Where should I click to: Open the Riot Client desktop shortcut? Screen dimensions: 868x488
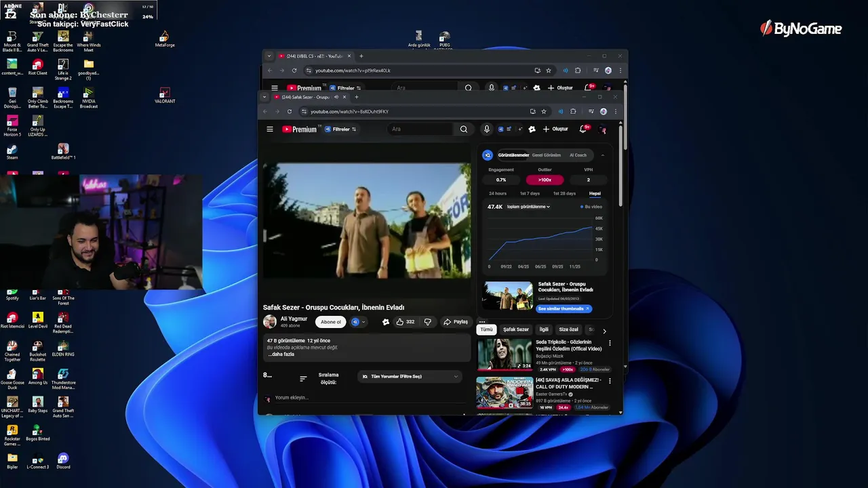click(x=38, y=67)
